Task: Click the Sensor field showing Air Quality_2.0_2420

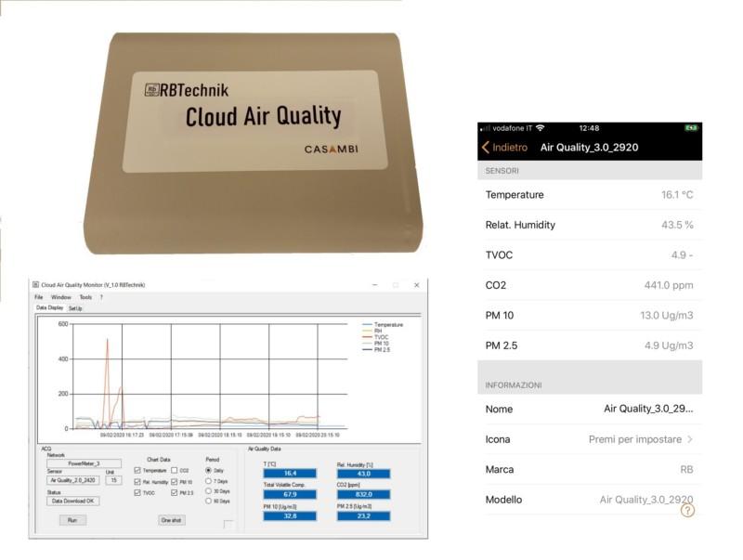Action: tap(73, 480)
